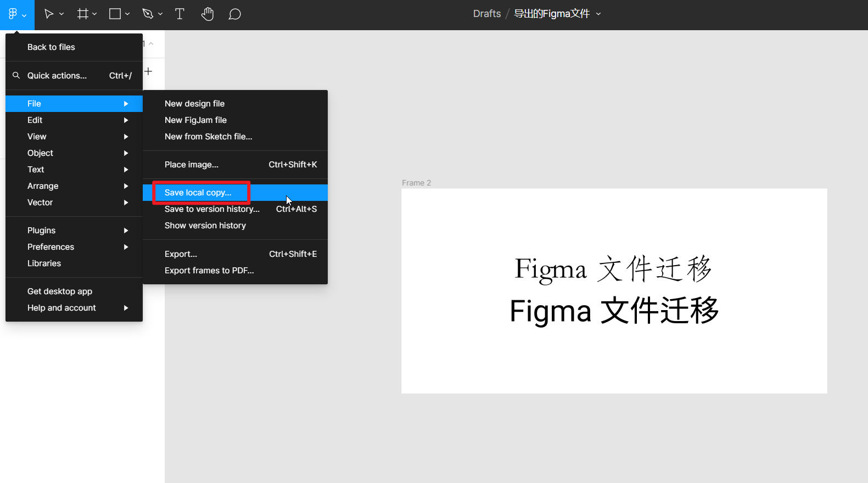The height and width of the screenshot is (483, 868).
Task: Open the File submenu
Action: click(x=74, y=104)
